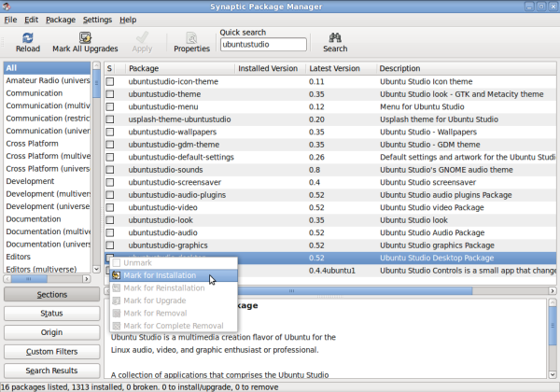Toggle status box for ubuntustudio-icon-theme
The height and width of the screenshot is (392, 560).
coord(110,81)
